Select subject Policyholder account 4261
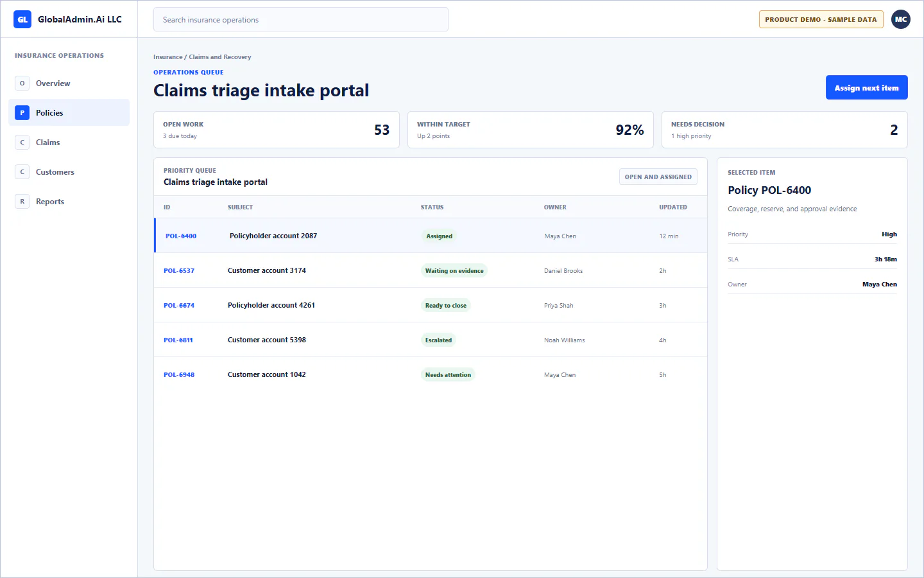This screenshot has height=578, width=924. (x=271, y=305)
